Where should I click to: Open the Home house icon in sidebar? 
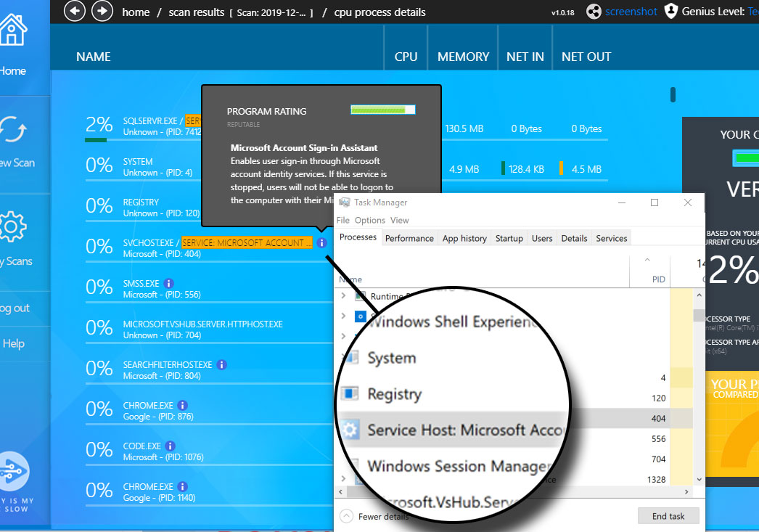[x=12, y=30]
